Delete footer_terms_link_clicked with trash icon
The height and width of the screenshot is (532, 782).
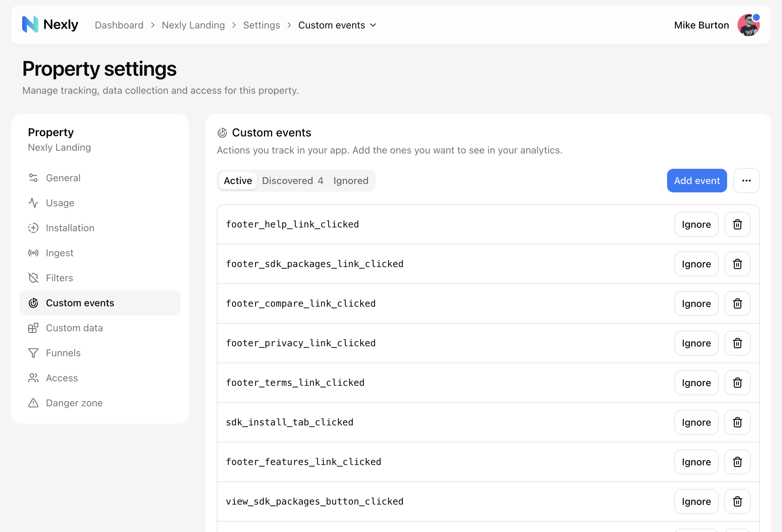[x=737, y=383]
